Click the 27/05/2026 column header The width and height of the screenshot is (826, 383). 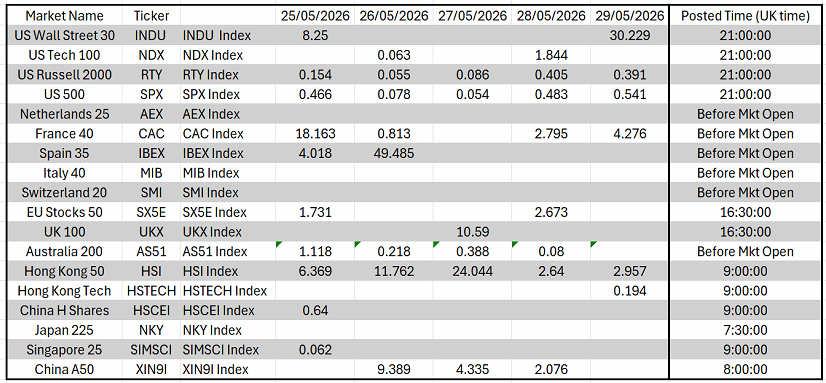point(473,16)
